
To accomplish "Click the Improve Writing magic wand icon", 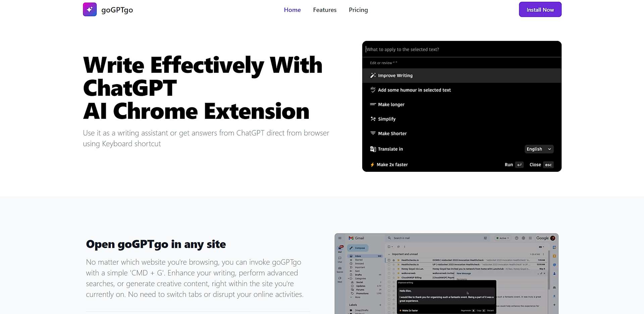I will [373, 75].
